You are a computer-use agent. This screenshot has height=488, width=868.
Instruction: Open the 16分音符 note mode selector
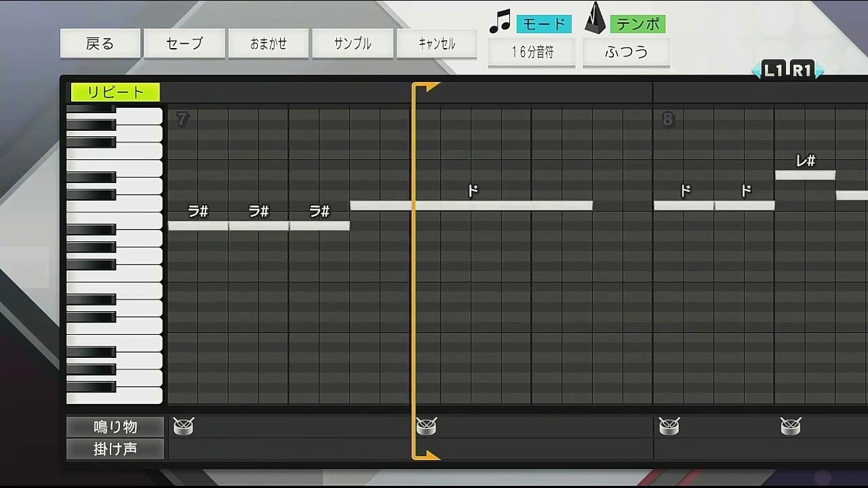coord(532,52)
